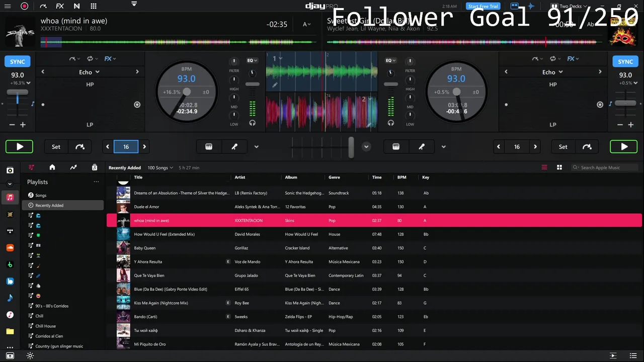Open brightness settings sun icon at bottom
Image resolution: width=644 pixels, height=362 pixels.
30,355
